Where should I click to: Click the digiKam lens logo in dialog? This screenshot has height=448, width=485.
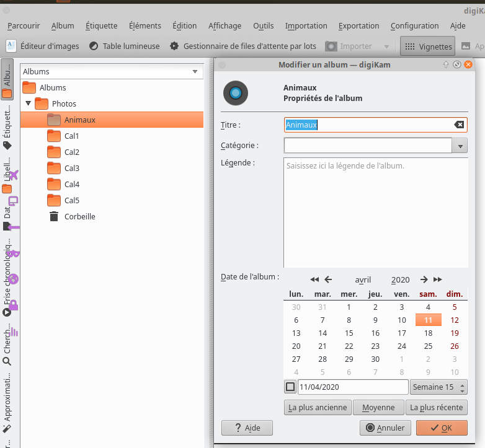click(x=236, y=93)
